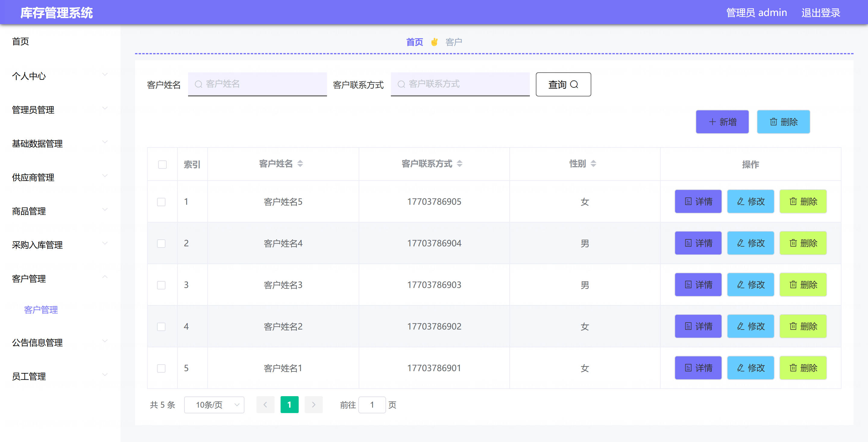Go to next page arrow
The height and width of the screenshot is (442, 868).
pos(313,405)
